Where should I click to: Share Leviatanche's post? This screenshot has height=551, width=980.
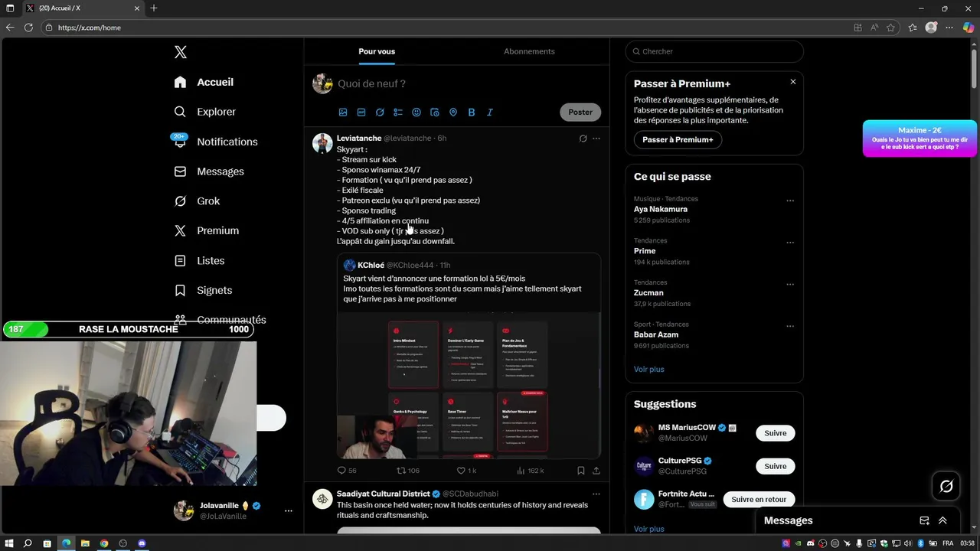(596, 471)
